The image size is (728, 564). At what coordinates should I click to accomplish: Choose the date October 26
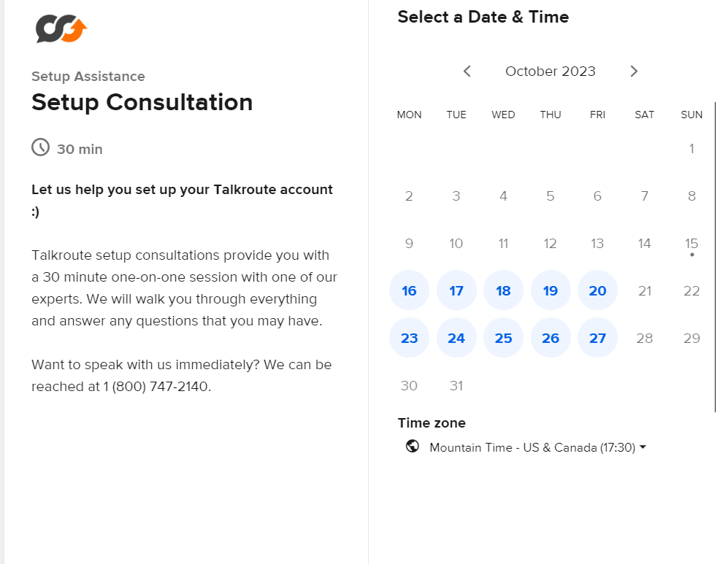(551, 338)
